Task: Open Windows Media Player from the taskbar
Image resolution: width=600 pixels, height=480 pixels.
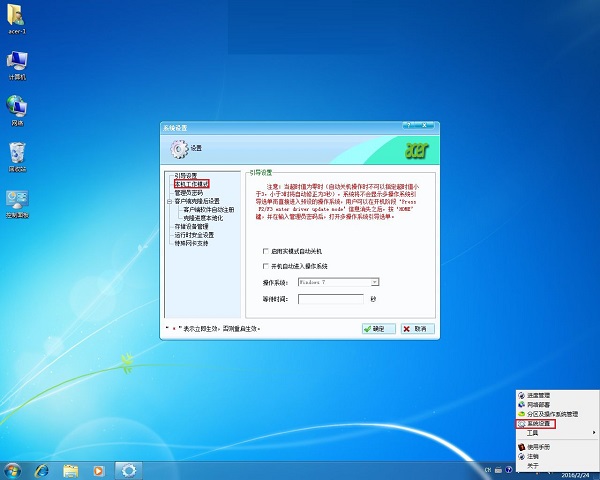Action: (x=98, y=471)
